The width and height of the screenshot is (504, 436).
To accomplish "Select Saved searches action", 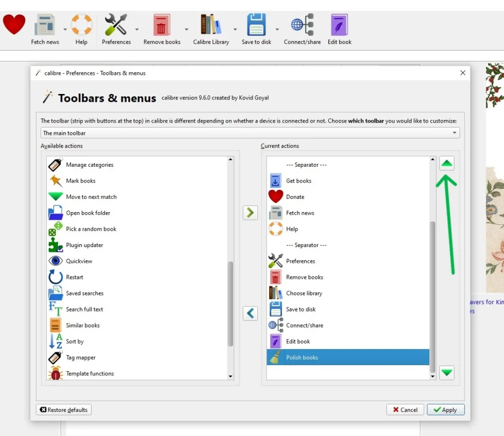I will 137,293.
